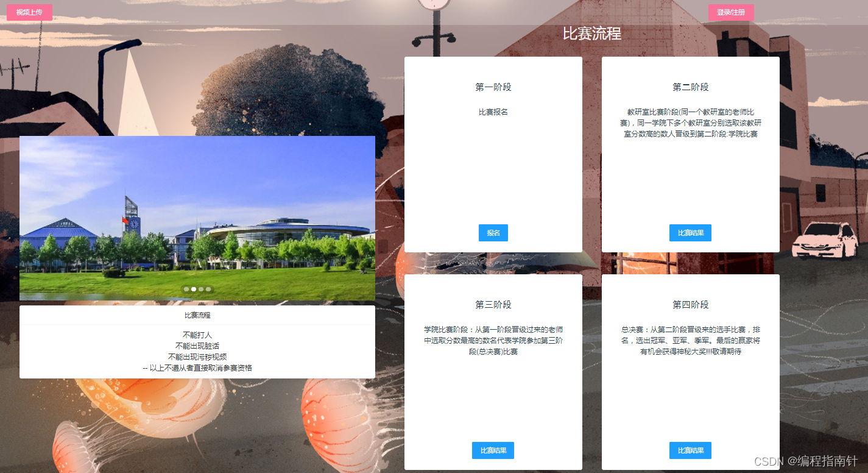Select the first carousel indicator dot
The image size is (868, 473).
point(186,289)
